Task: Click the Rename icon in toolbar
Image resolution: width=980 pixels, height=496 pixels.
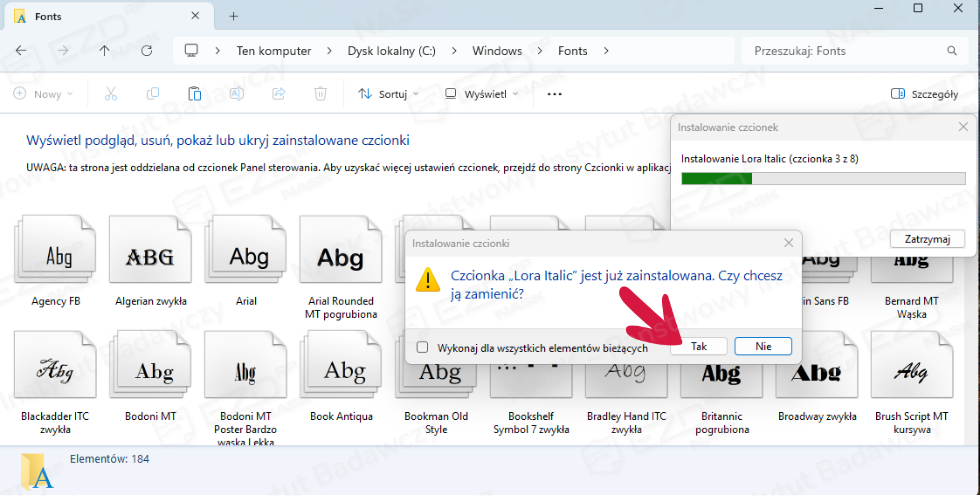Action: (x=237, y=94)
